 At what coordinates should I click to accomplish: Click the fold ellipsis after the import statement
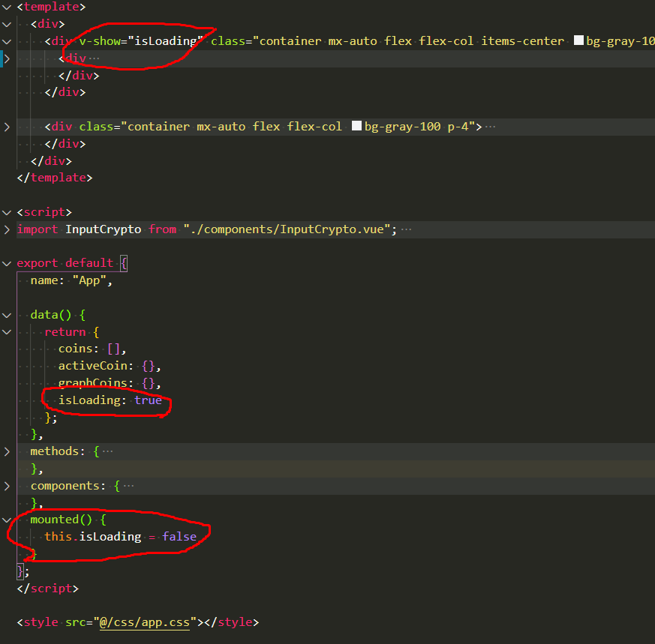[406, 229]
